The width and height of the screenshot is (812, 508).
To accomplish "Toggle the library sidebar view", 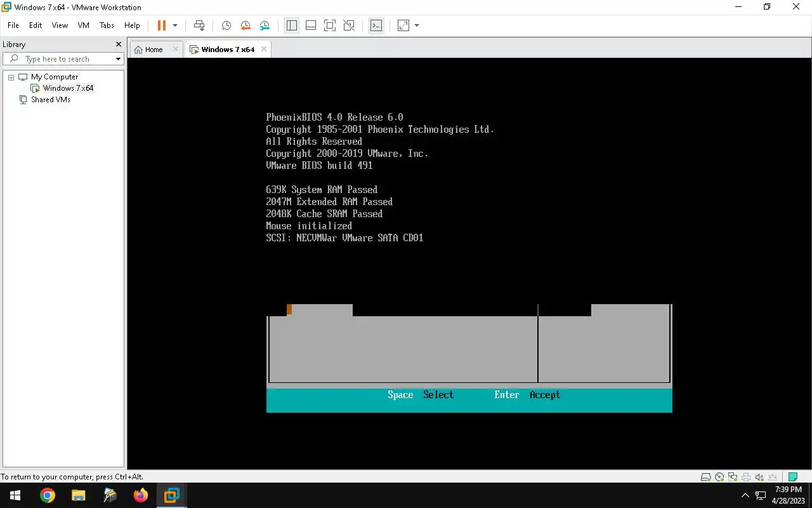I will 292,25.
